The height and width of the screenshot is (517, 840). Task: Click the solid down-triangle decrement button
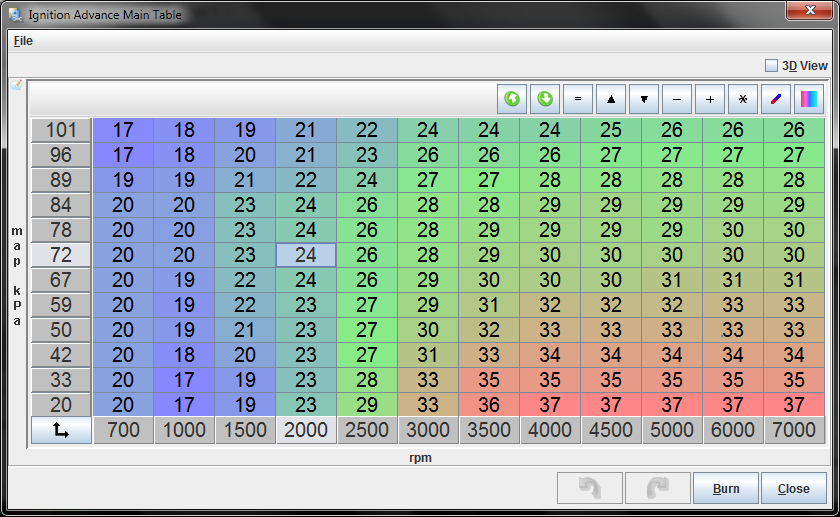click(x=644, y=99)
